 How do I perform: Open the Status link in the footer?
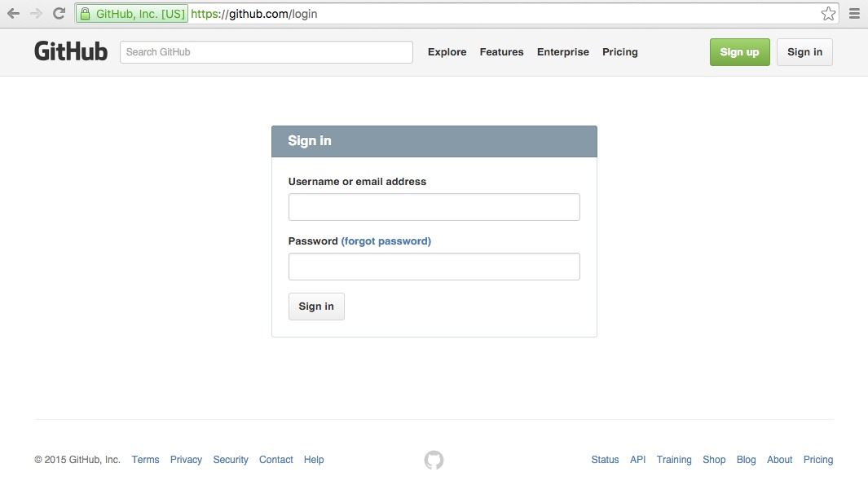[605, 460]
